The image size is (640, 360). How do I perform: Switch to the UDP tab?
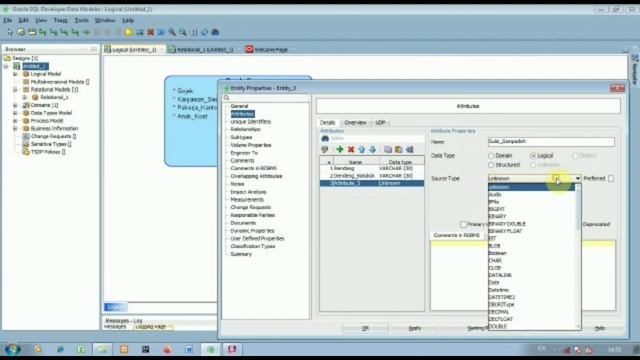(x=380, y=122)
